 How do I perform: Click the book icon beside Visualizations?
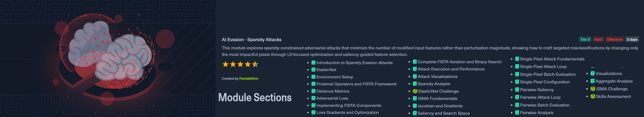[x=592, y=74]
